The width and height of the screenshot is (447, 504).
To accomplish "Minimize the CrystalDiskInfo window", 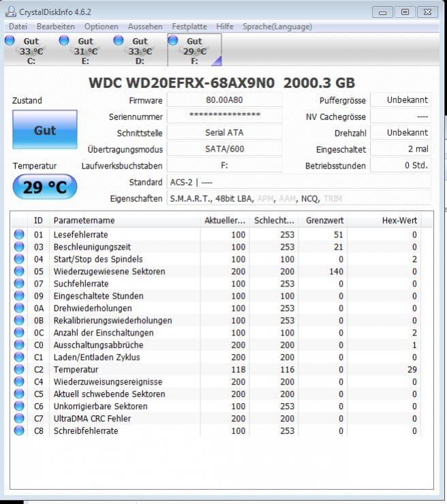I will click(382, 12).
